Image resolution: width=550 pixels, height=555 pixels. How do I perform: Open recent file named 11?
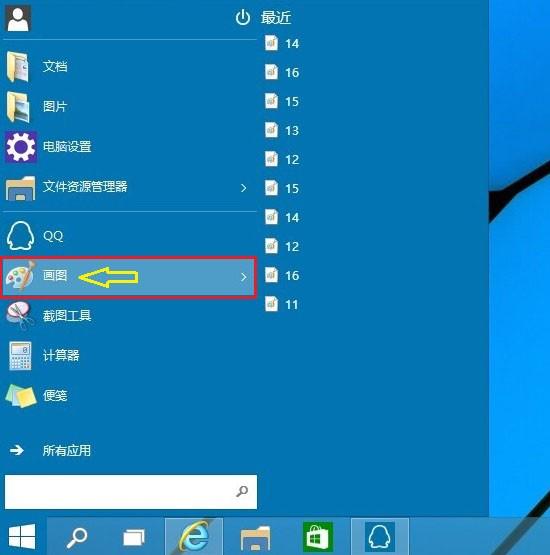click(282, 304)
